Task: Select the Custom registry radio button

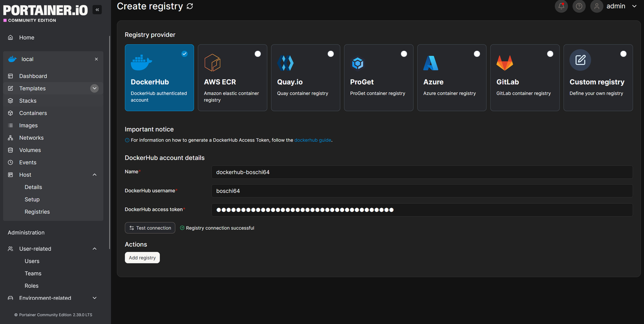Action: [623, 54]
